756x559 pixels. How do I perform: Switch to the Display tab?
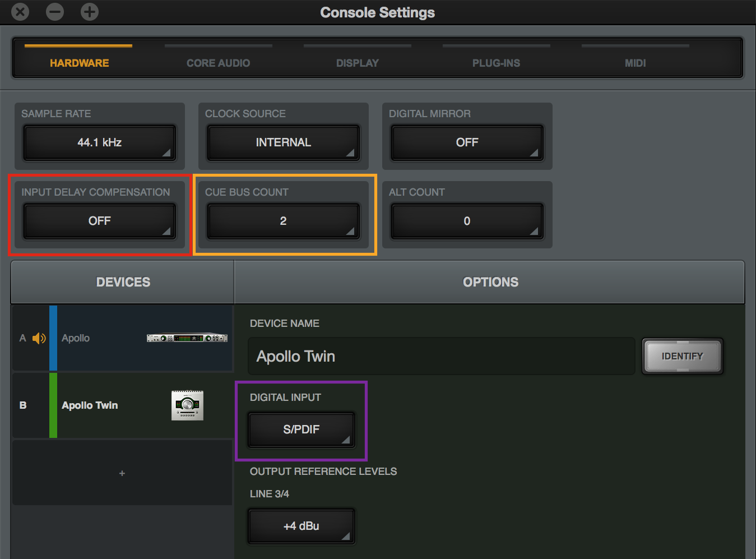pos(358,63)
